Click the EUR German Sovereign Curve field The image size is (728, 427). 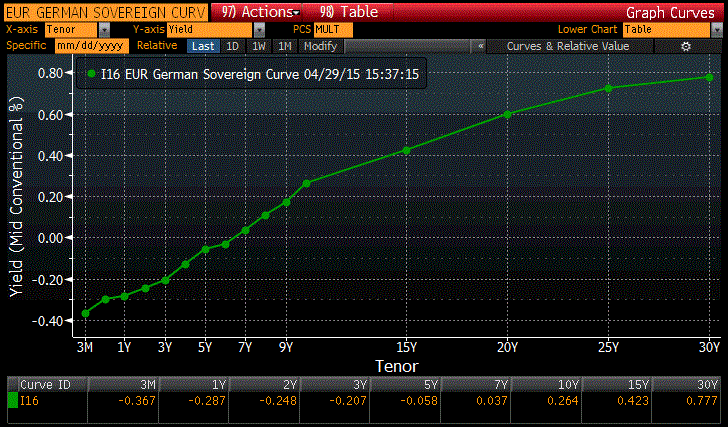104,12
